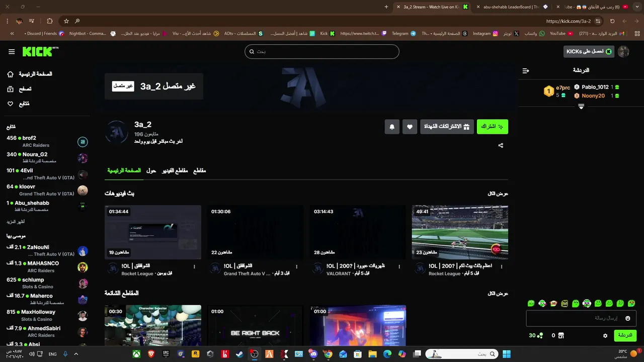
Task: Click the headphones green emote
Action: 587,303
